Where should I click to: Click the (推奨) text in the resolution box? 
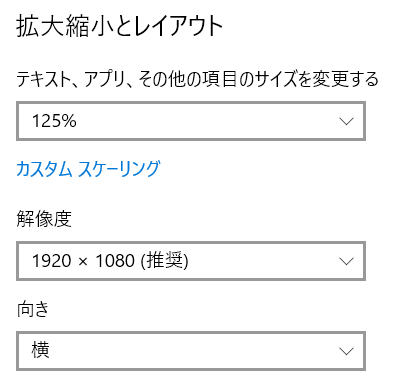[165, 261]
